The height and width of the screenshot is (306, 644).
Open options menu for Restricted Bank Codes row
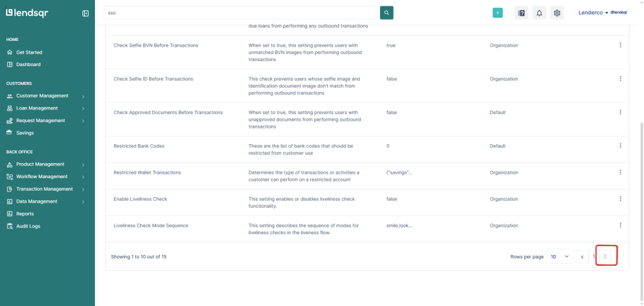620,145
